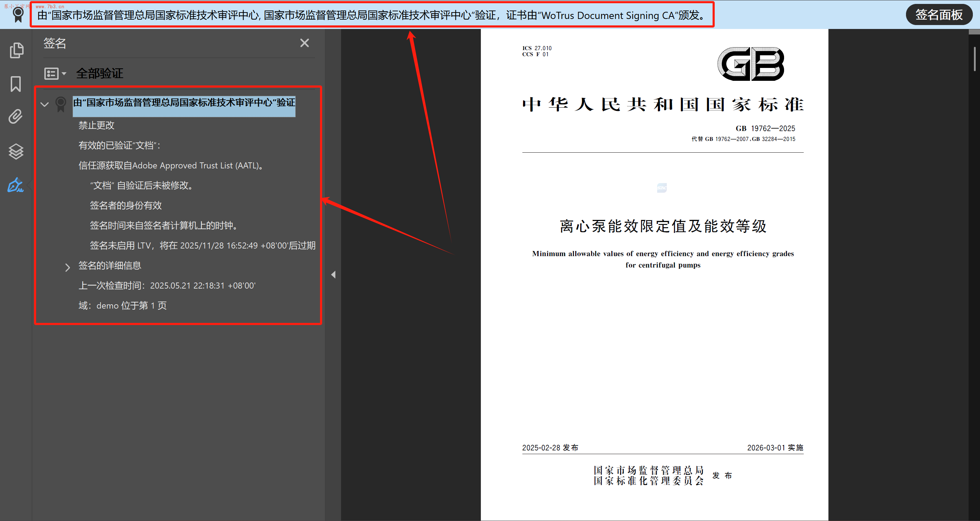Click “文档” 自验证后未被修改 row
Image resolution: width=980 pixels, height=521 pixels.
coord(142,185)
